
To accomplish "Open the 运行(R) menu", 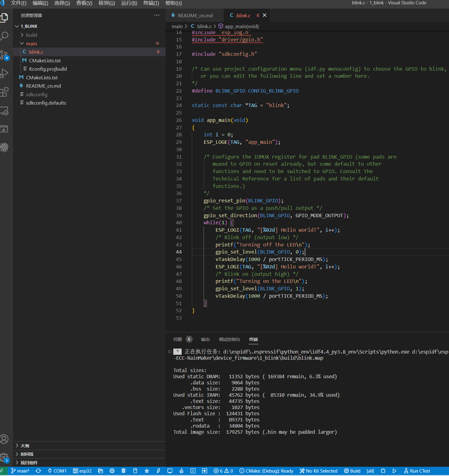I will (x=129, y=3).
